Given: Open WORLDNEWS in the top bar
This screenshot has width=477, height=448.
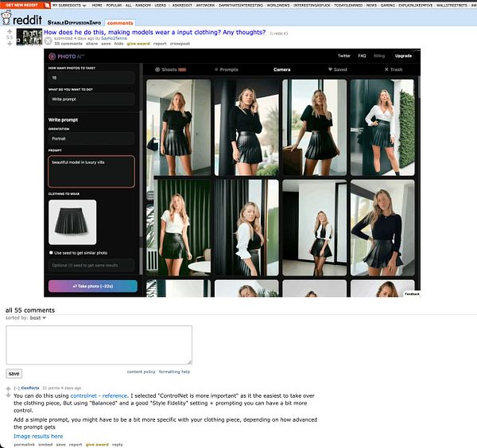Looking at the screenshot, I should click(278, 6).
